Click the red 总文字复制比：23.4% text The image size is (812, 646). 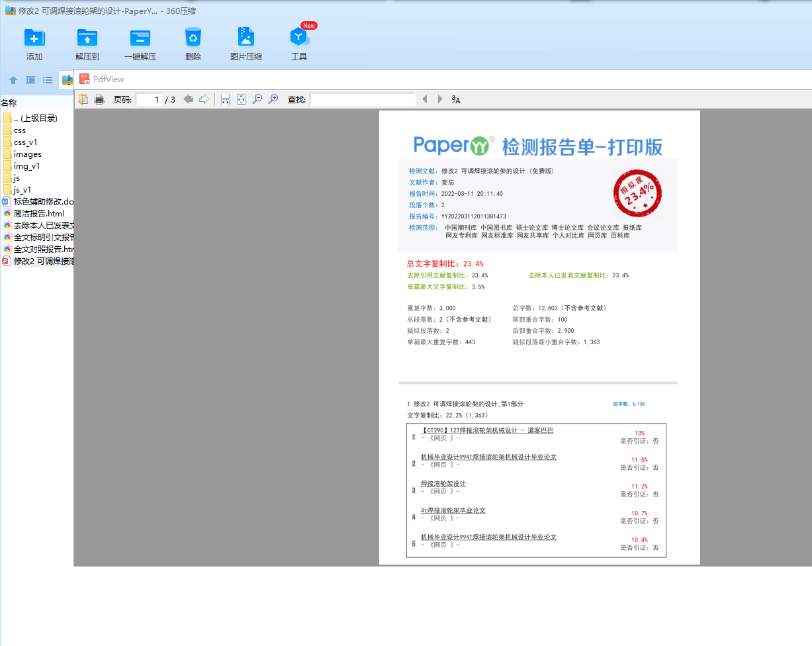(x=445, y=263)
